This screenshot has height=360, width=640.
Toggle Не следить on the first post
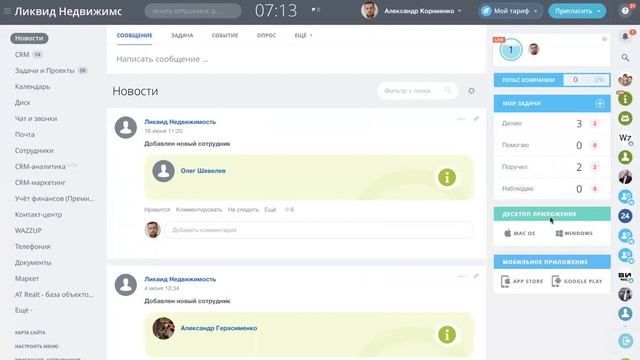(x=243, y=209)
